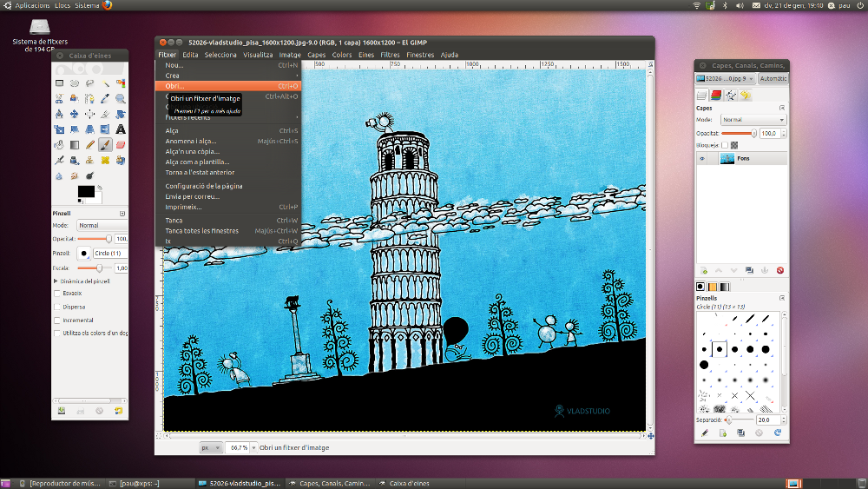The height and width of the screenshot is (489, 868).
Task: Select the Smudge tool
Action: 74,176
